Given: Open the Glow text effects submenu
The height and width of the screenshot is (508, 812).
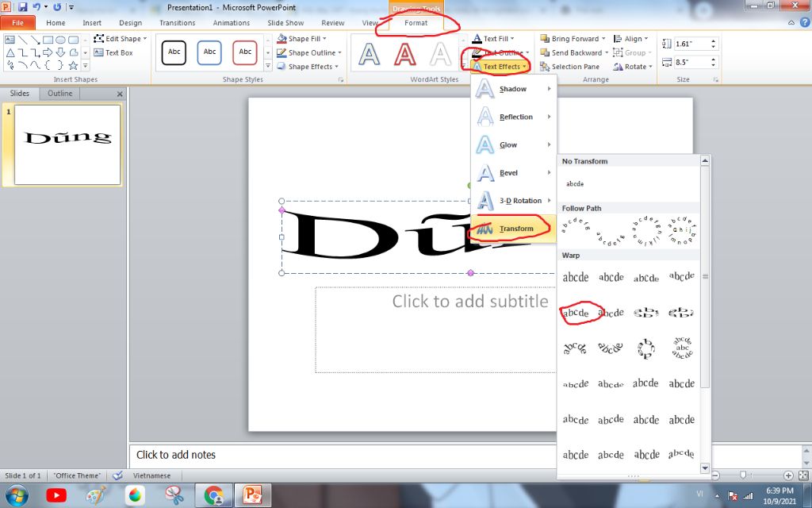Looking at the screenshot, I should coord(514,145).
